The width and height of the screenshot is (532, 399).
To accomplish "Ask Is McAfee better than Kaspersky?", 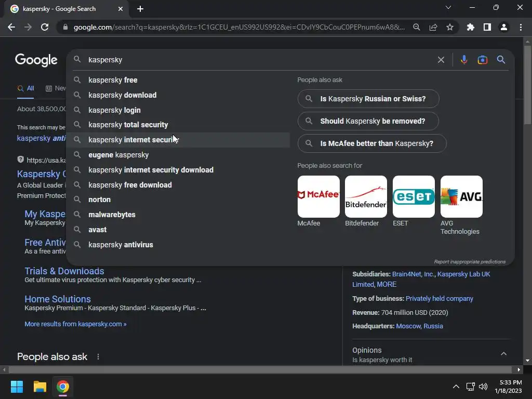I will tap(372, 143).
